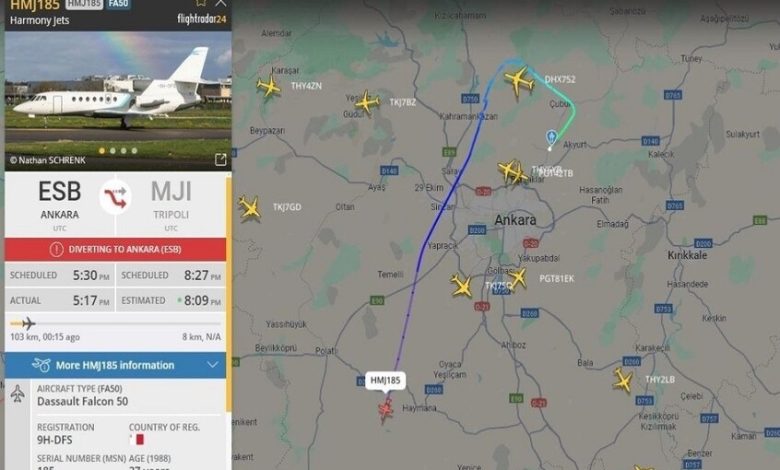Select the TKJ7BZ aircraft icon
The height and width of the screenshot is (470, 780).
point(367,102)
